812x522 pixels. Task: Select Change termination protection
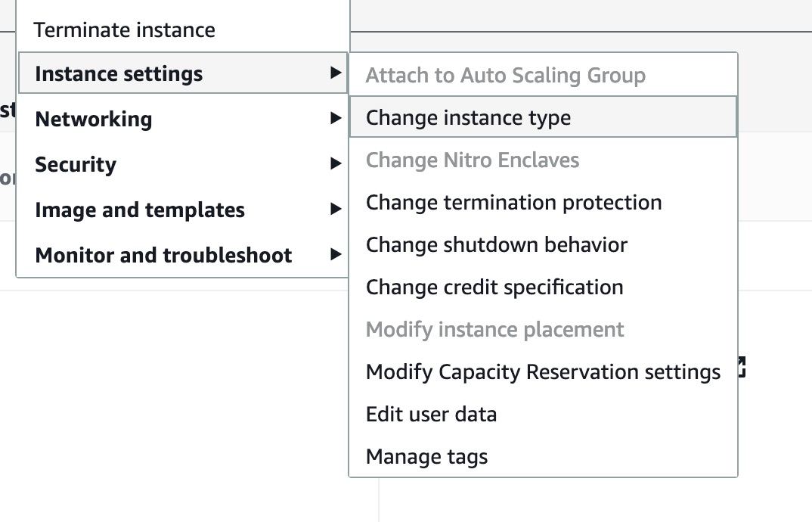coord(544,202)
